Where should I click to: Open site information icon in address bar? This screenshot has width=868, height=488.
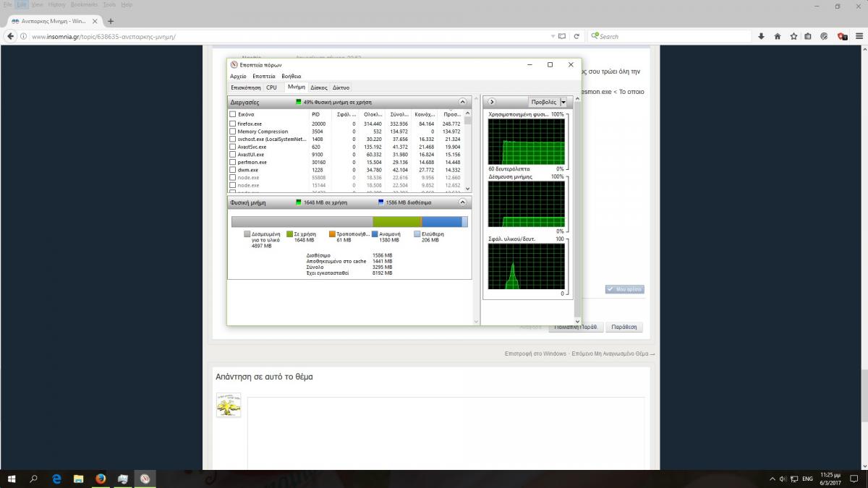(x=25, y=36)
